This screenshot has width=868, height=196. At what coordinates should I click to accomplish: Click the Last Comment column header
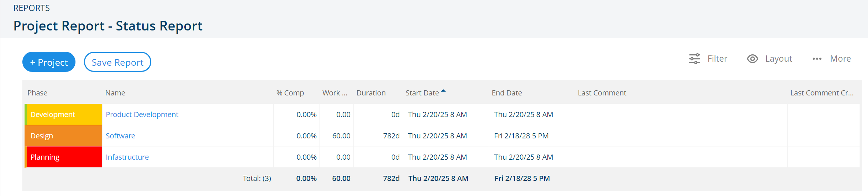click(x=602, y=93)
